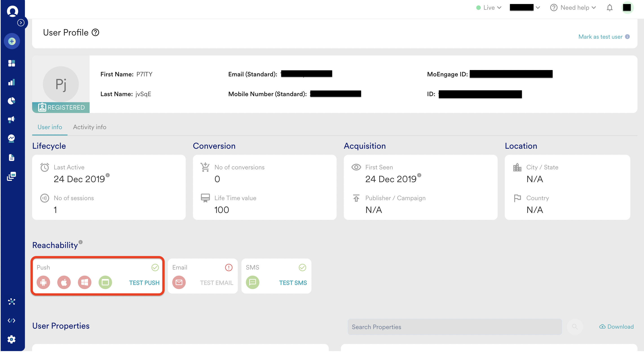This screenshot has height=354, width=644.
Task: Click the Search Properties input field
Action: click(454, 327)
